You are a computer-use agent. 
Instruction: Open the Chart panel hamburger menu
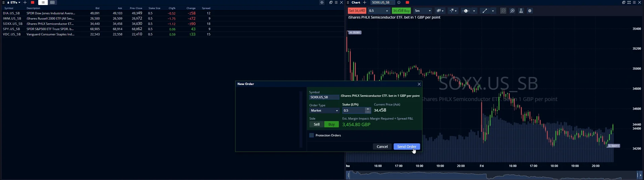tap(634, 2)
